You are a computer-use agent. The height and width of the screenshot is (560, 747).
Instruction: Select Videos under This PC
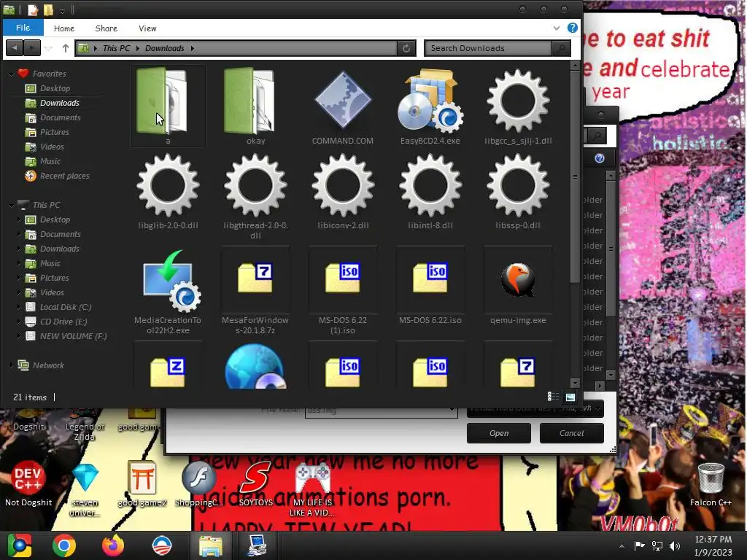click(x=52, y=292)
